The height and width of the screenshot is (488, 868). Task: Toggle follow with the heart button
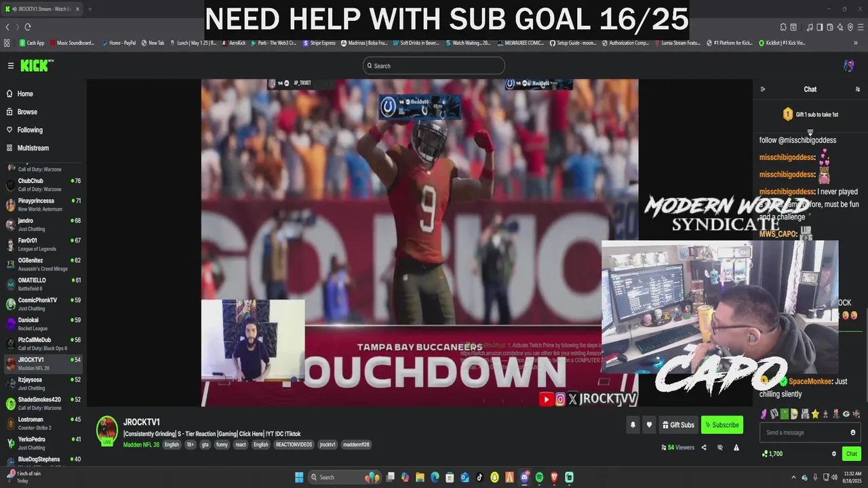click(649, 425)
